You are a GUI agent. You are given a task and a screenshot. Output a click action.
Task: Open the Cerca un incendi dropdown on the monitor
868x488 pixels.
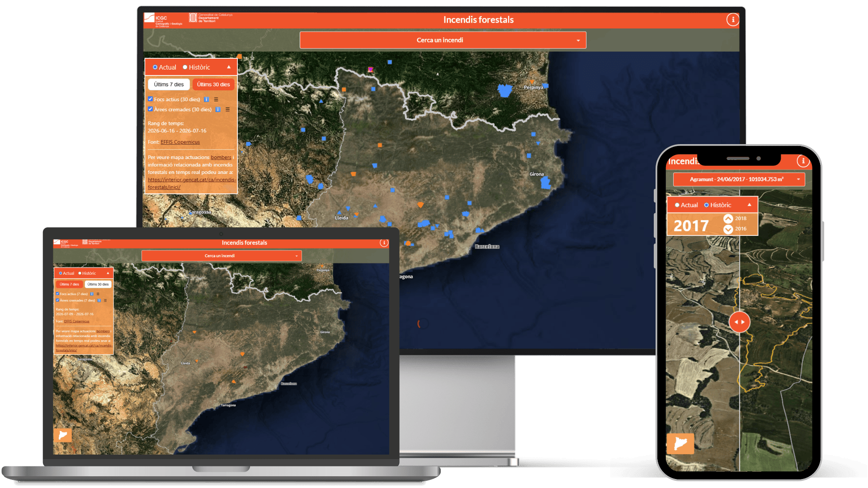click(443, 40)
